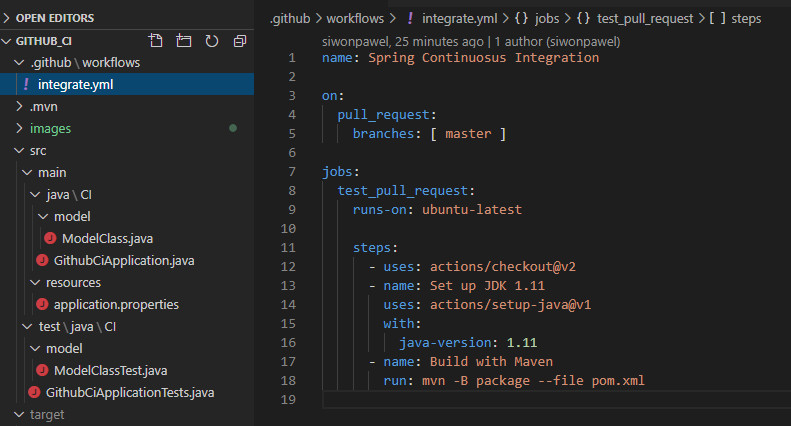The image size is (791, 426).
Task: Click 'actions/checkout@v2' text
Action: (x=502, y=267)
